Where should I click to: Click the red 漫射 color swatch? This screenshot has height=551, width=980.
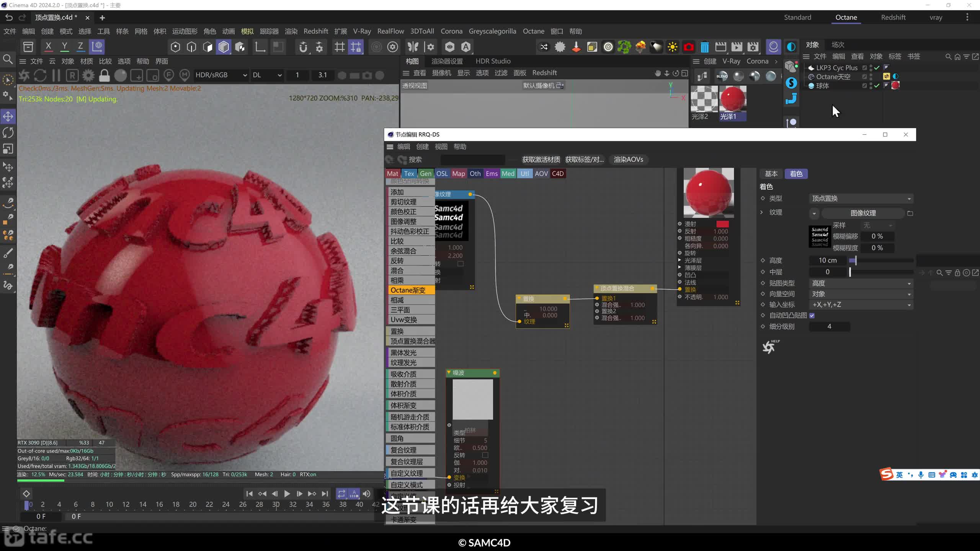pos(722,224)
